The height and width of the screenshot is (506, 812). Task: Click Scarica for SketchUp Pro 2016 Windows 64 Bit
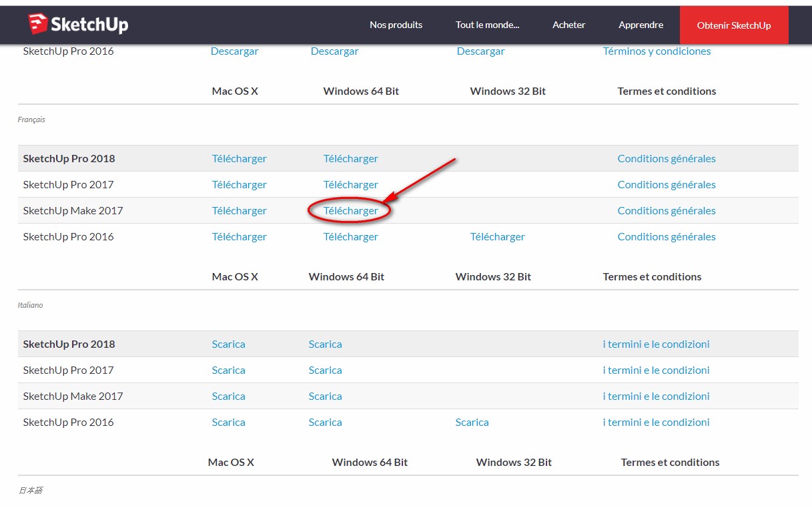point(326,423)
